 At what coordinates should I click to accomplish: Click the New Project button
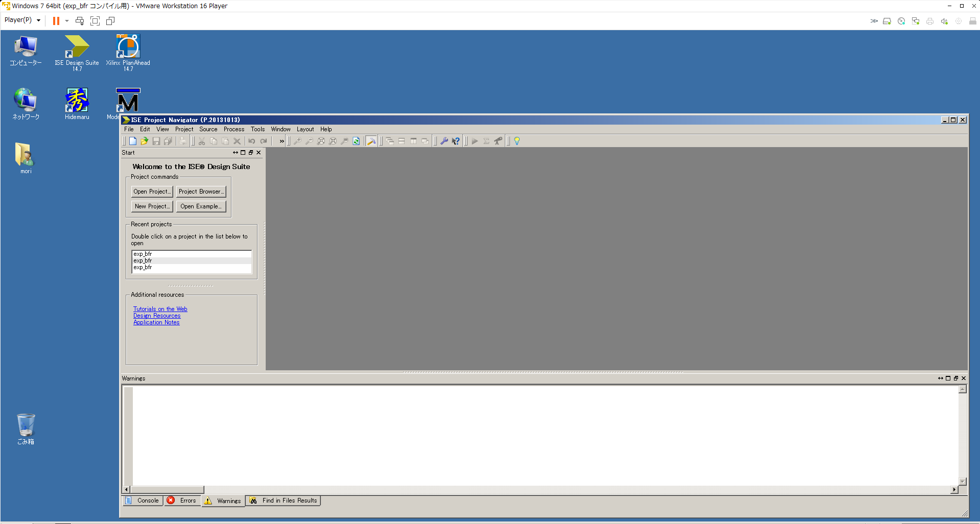coord(152,206)
